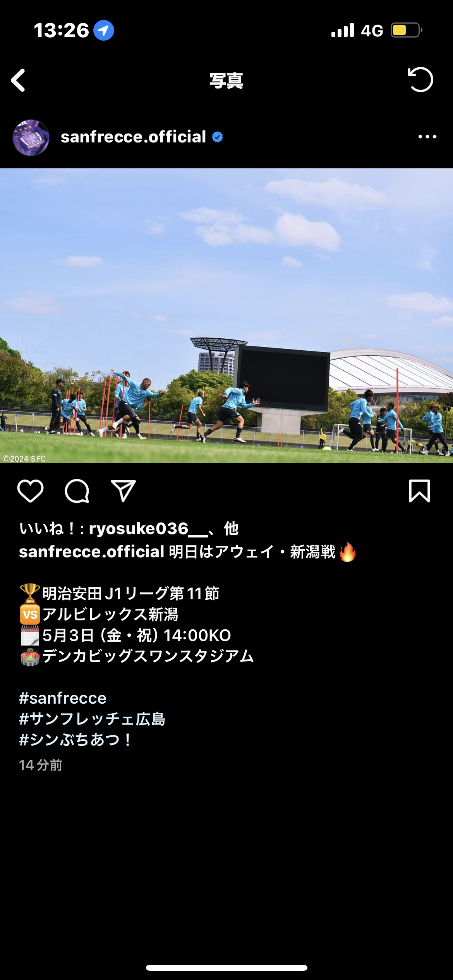Save the post with the bookmark icon

coord(419,491)
